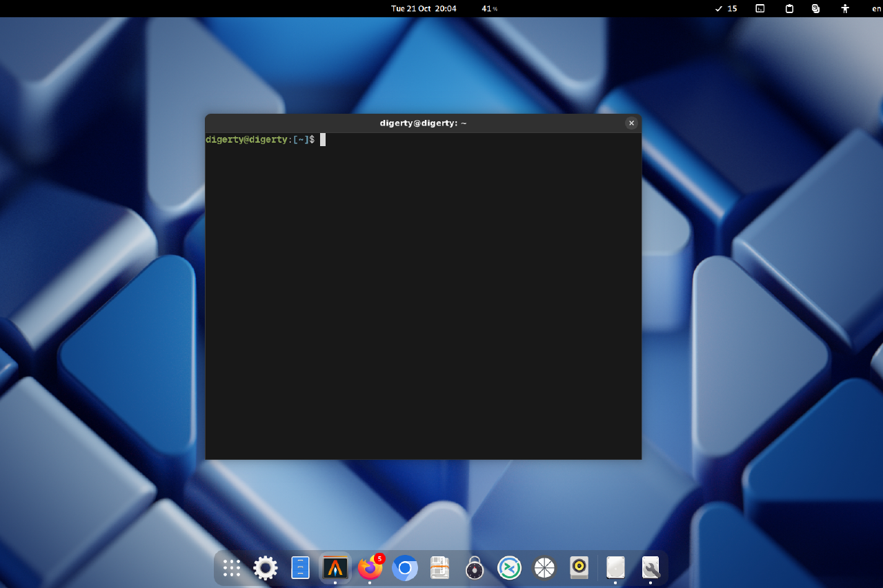Open the 'en' keyboard layout menu

point(876,8)
